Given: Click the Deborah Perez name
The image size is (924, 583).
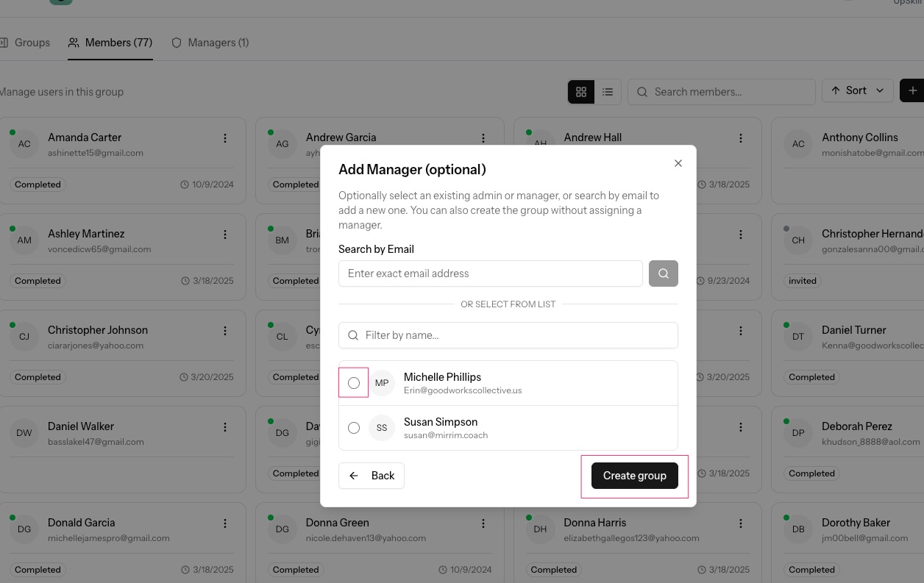Looking at the screenshot, I should pyautogui.click(x=857, y=426).
